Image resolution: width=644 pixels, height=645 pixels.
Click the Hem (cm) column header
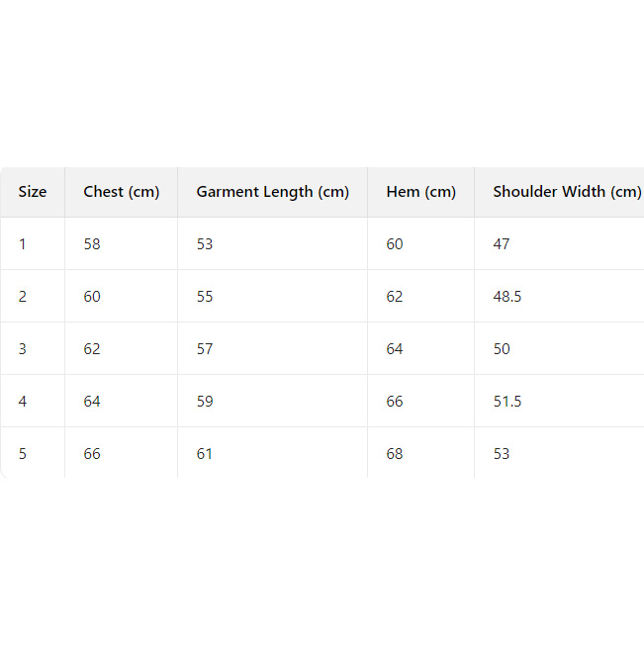click(x=420, y=192)
